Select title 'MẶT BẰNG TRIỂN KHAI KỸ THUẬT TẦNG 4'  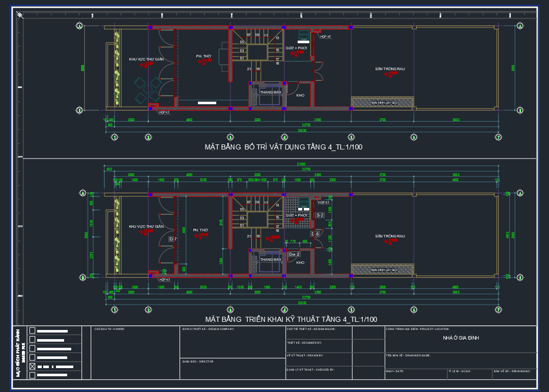tap(291, 319)
